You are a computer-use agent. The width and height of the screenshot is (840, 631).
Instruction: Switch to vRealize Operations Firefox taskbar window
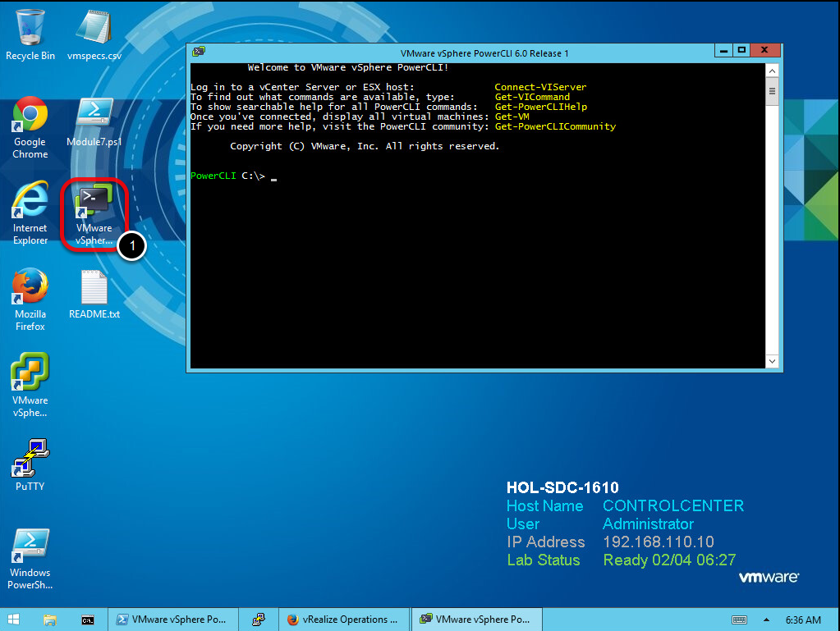point(344,620)
